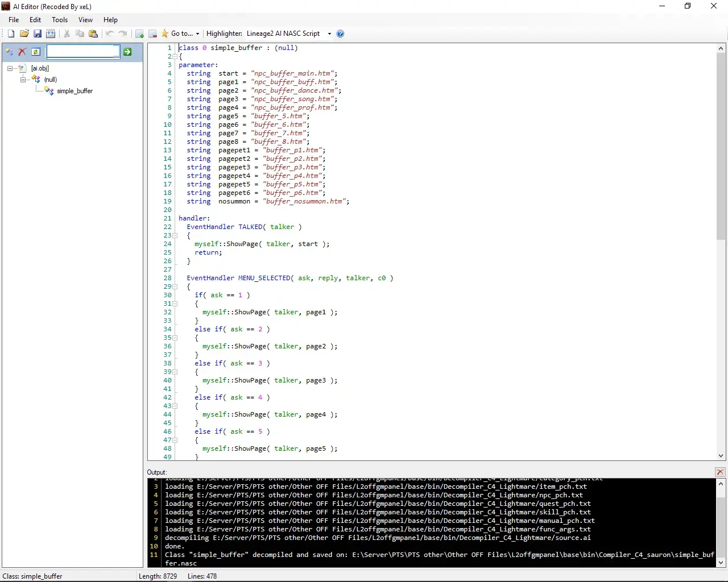728x582 pixels.
Task: Click the Output line loading skill_pch.txt
Action: point(378,512)
